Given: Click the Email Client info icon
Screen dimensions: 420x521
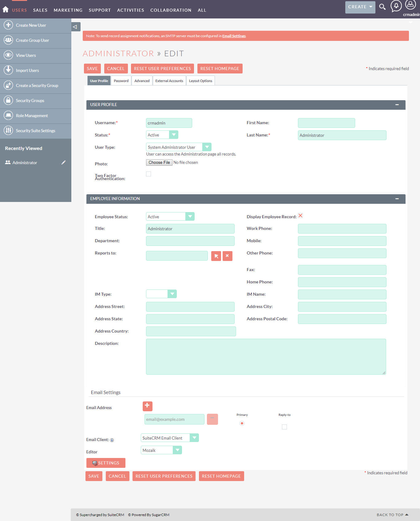Looking at the screenshot, I should [x=112, y=440].
